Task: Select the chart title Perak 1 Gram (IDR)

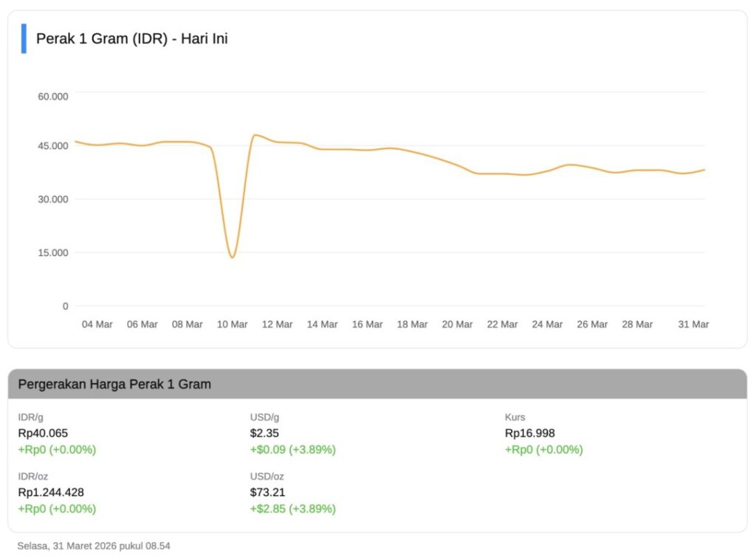Action: pos(131,38)
